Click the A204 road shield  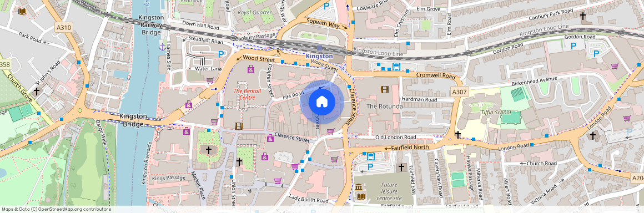(638, 177)
